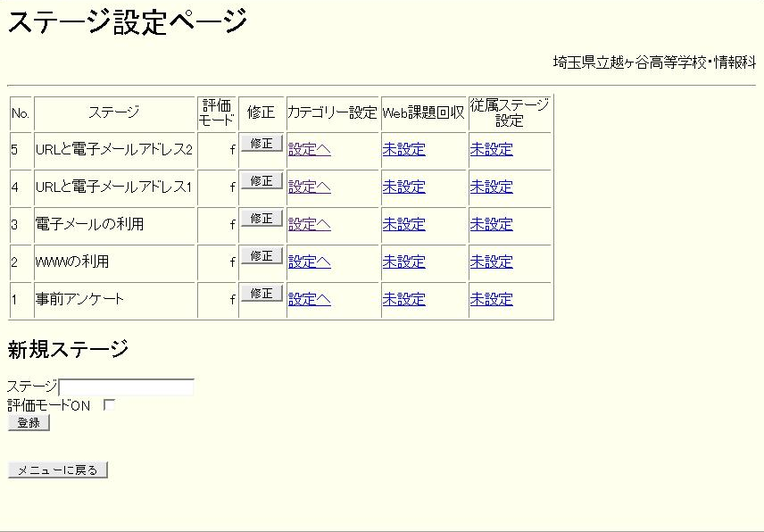Open 設定へ link for URLと電子メールアドレス2
The width and height of the screenshot is (764, 532).
309,150
